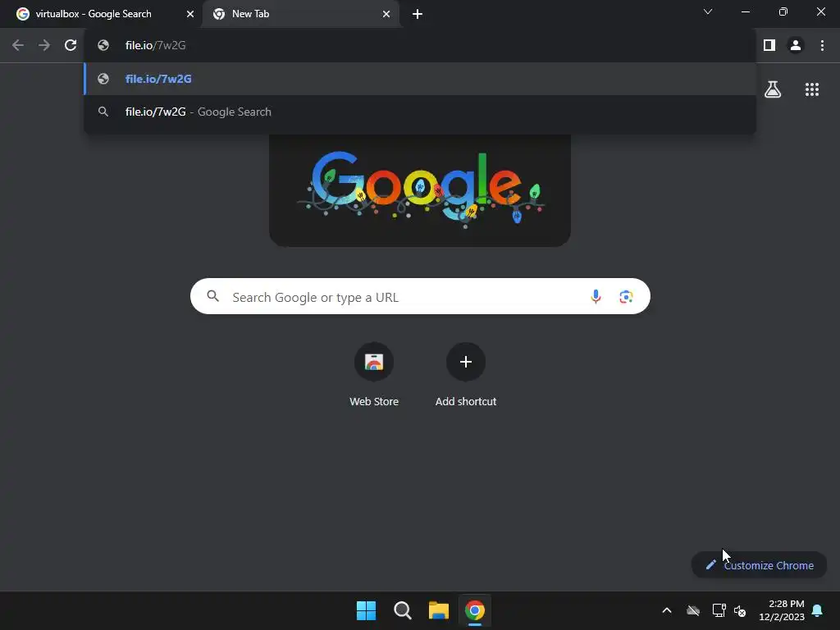Click the Search Google or type a URL box

pos(420,296)
